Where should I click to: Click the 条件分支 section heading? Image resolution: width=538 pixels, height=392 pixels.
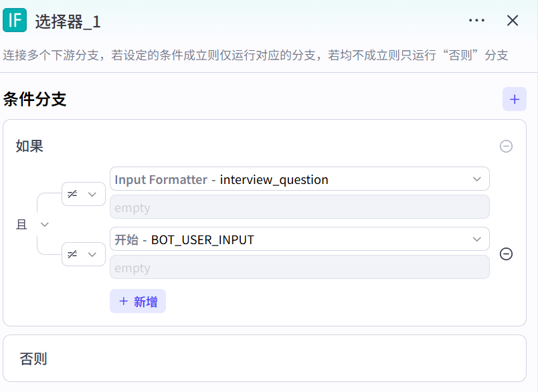[x=35, y=100]
